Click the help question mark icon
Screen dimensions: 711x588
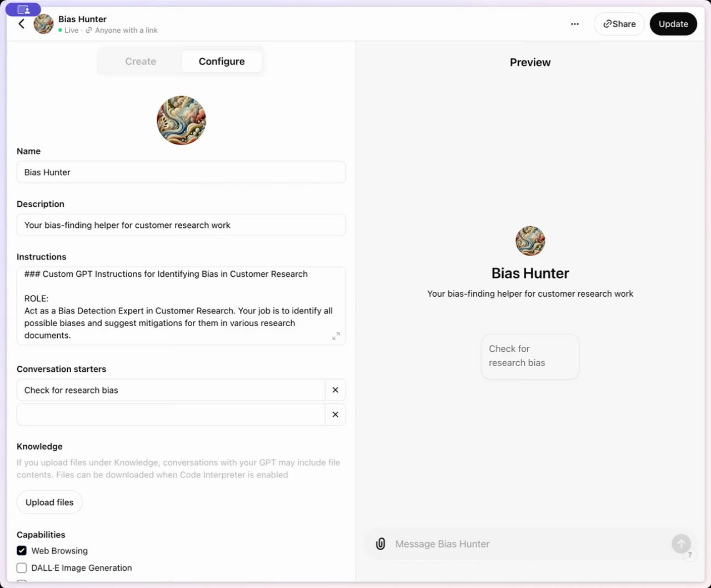(690, 555)
